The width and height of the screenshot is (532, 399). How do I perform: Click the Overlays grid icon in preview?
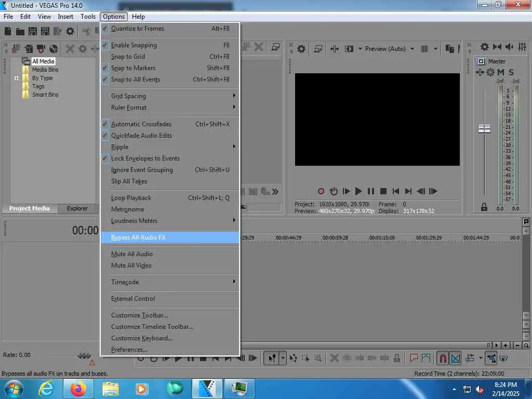pos(424,49)
